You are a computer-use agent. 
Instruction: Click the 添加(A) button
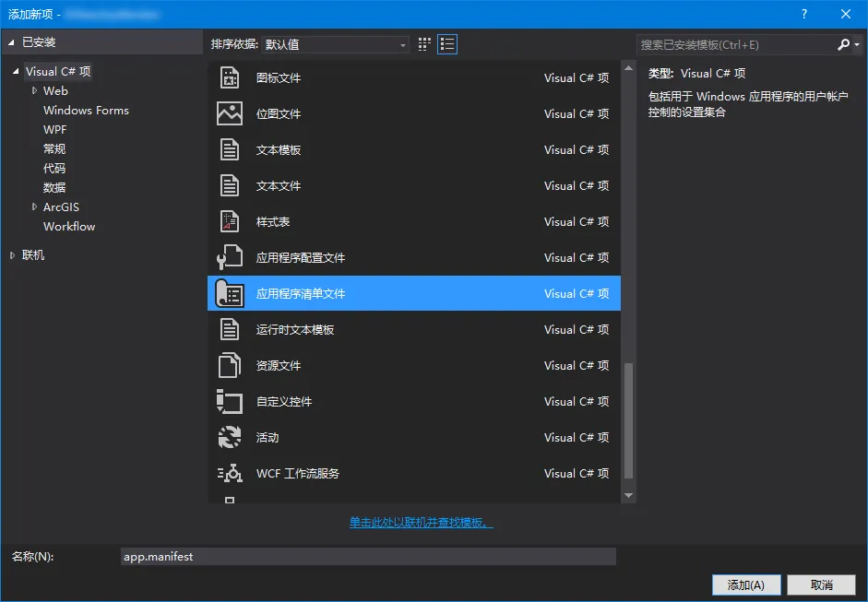[x=746, y=584]
